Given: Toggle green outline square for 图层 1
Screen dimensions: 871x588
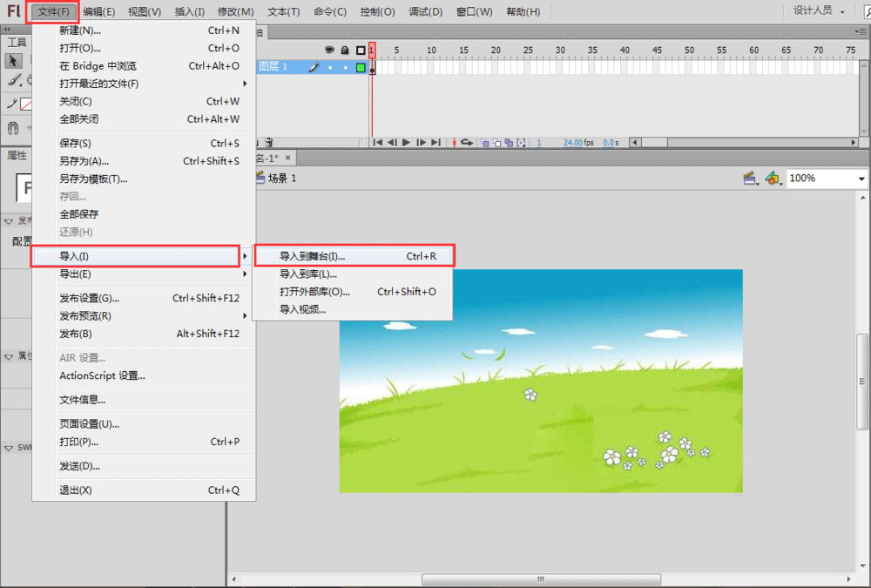Looking at the screenshot, I should pos(361,67).
